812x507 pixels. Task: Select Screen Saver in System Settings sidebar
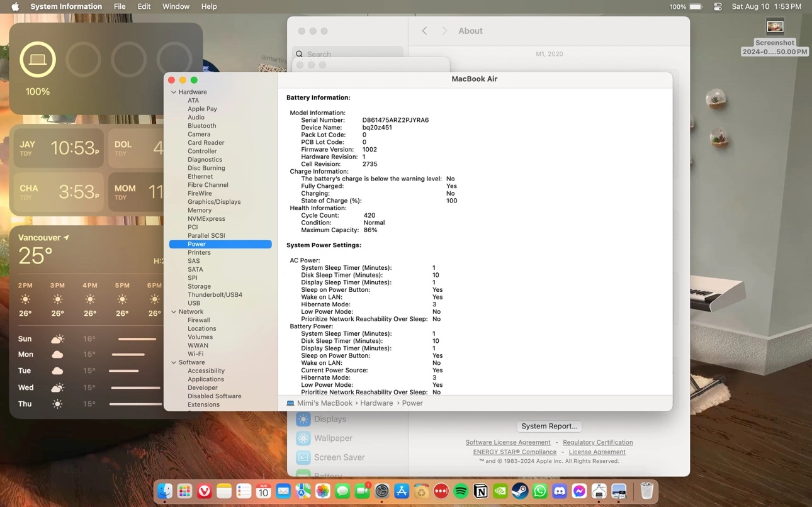coord(339,457)
